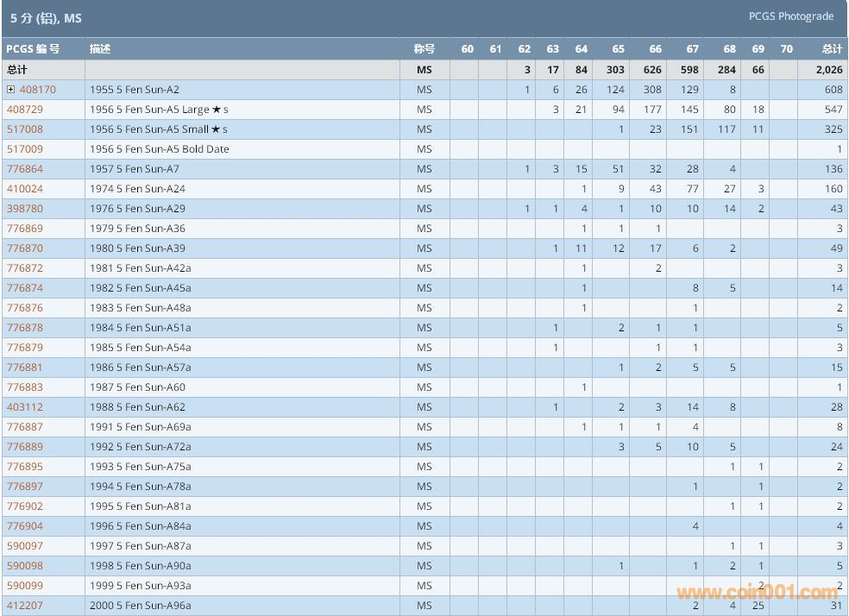
Task: Open the 776870 link for 1980 coin
Action: (24, 248)
